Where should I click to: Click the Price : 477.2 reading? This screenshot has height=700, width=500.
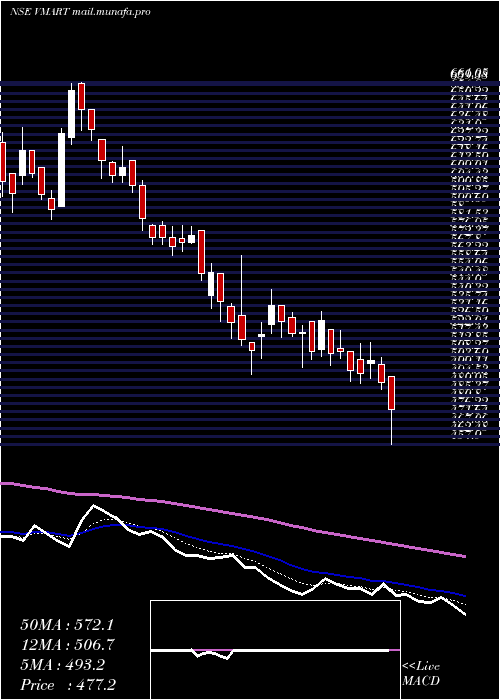(67, 685)
